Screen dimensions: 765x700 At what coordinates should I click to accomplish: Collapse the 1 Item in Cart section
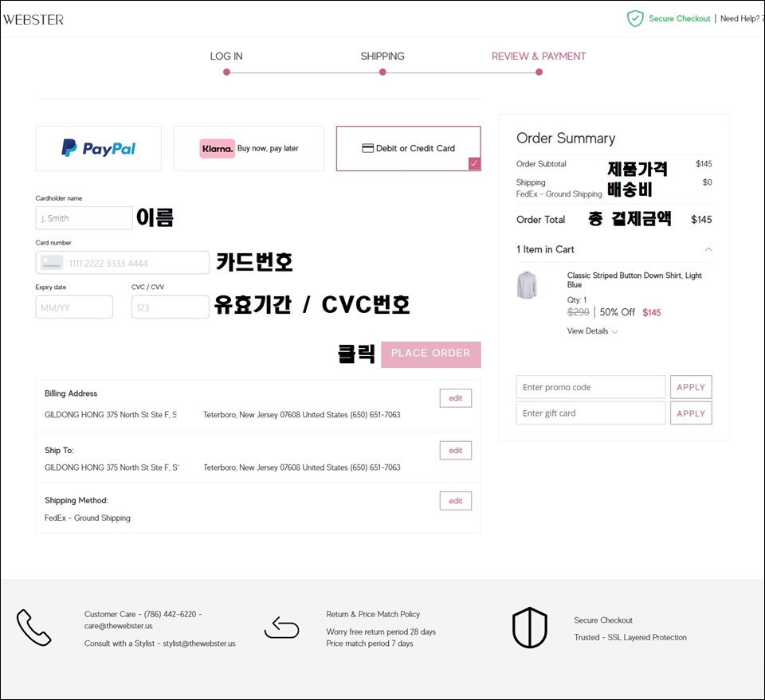708,249
